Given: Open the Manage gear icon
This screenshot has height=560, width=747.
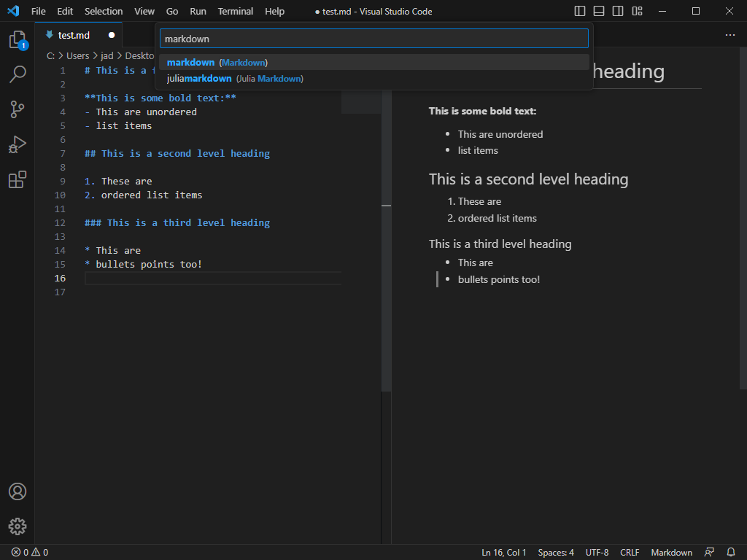Looking at the screenshot, I should 18,526.
